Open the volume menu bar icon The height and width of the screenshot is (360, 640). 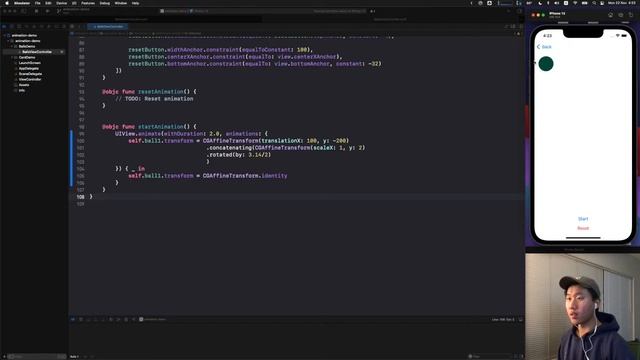pyautogui.click(x=556, y=3)
